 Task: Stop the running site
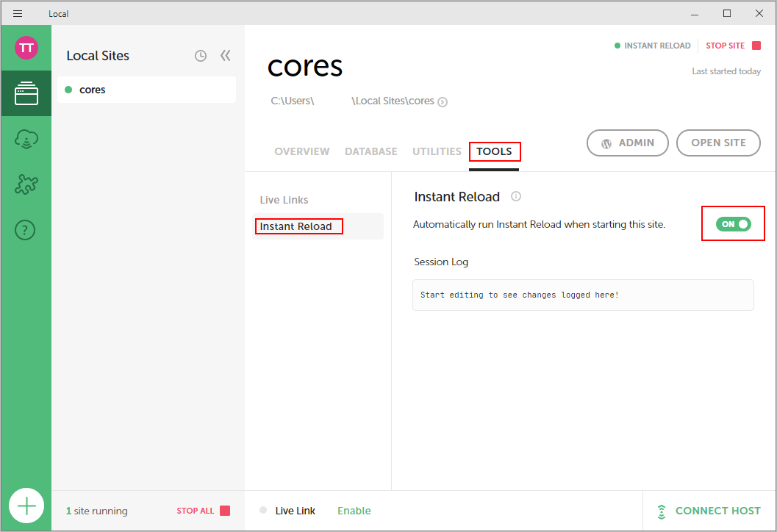point(733,46)
